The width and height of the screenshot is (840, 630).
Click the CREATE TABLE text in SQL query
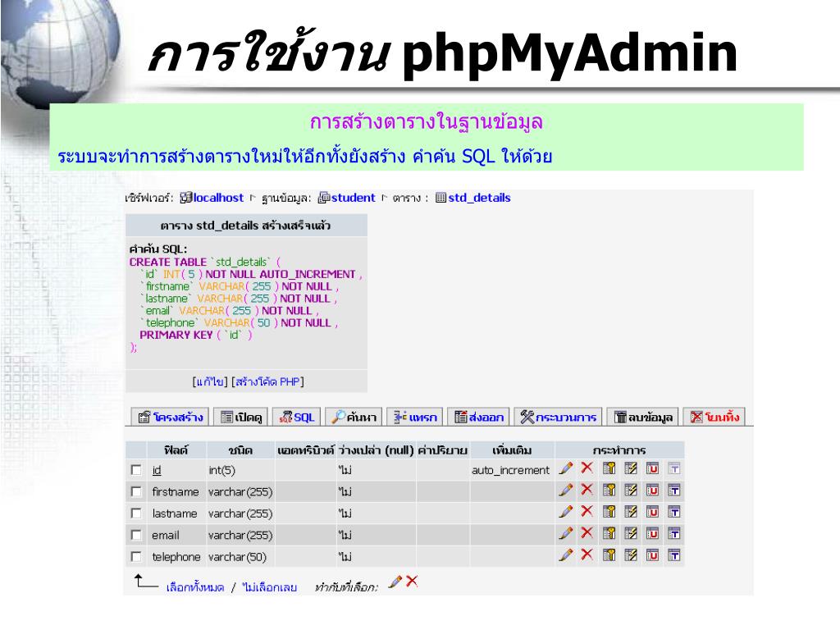167,262
